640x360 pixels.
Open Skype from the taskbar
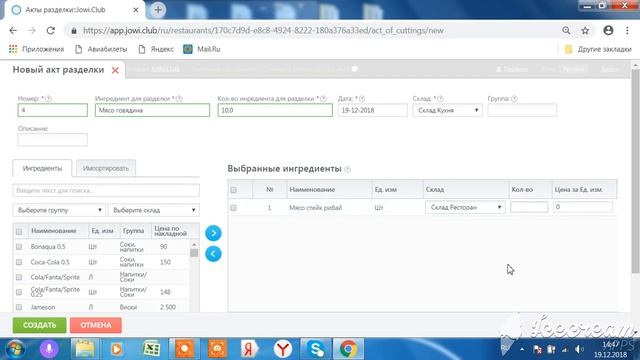(316, 349)
